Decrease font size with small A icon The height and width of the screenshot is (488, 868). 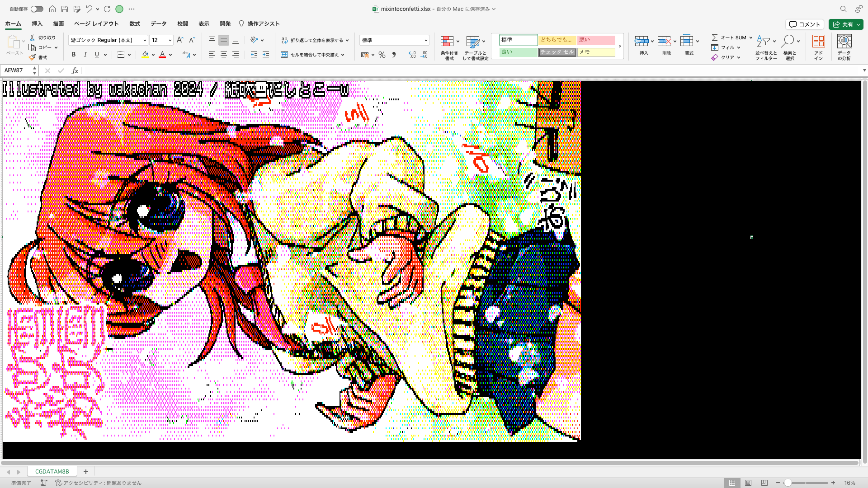192,40
